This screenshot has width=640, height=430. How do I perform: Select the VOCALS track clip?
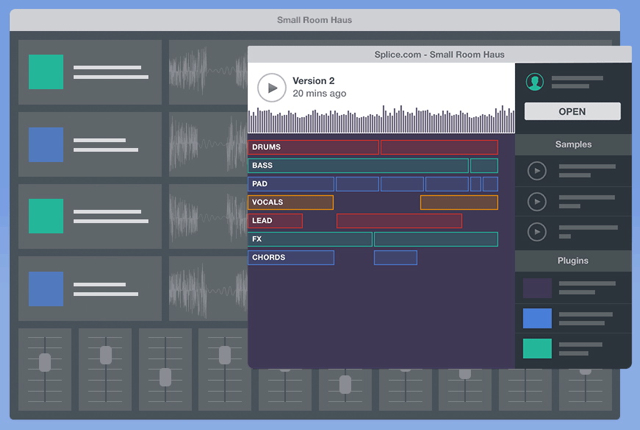click(290, 202)
